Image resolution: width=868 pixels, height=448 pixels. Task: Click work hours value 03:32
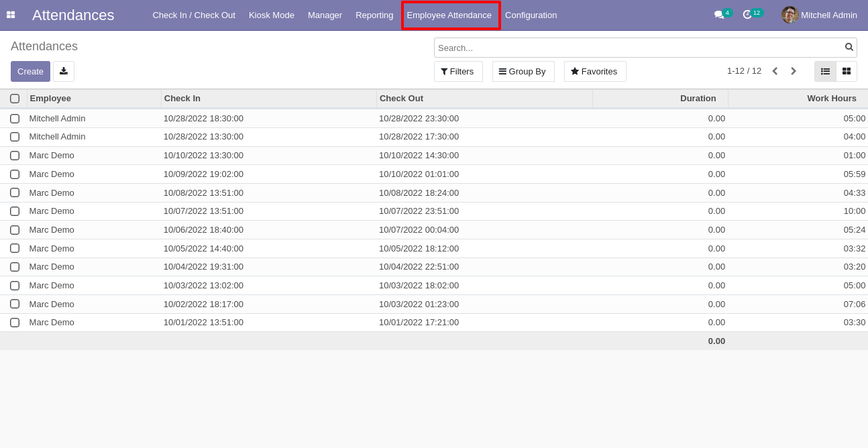[x=855, y=248]
